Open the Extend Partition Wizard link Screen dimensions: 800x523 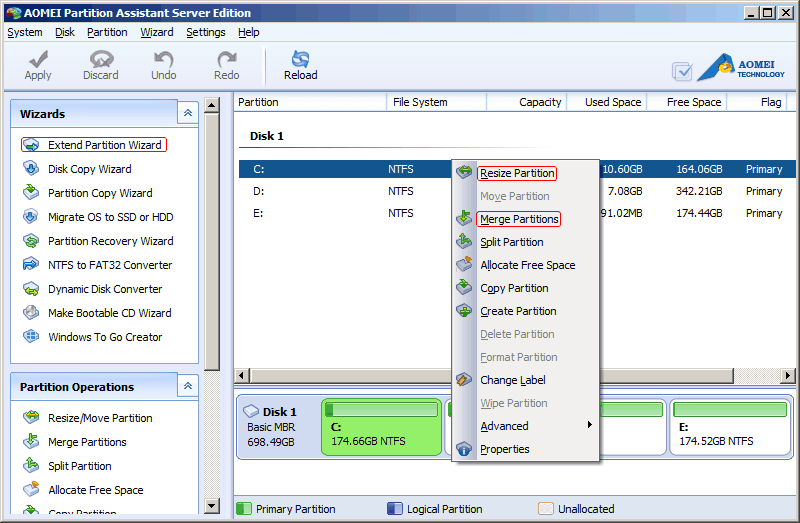pos(105,145)
